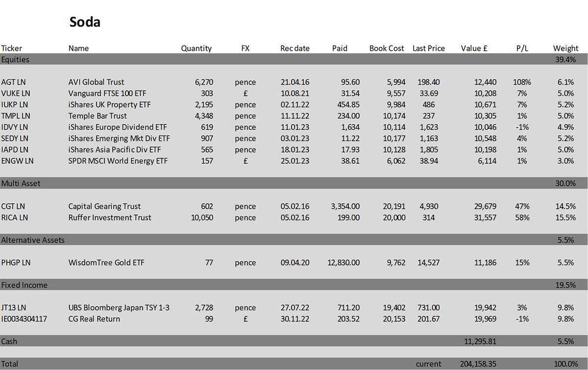Select the SEDY LN ticker
The image size is (588, 370).
click(15, 139)
